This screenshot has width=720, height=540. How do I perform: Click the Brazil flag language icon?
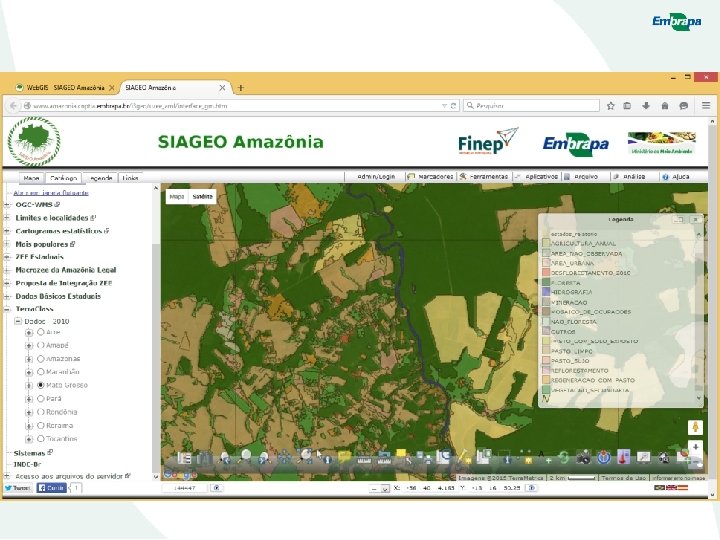click(659, 488)
